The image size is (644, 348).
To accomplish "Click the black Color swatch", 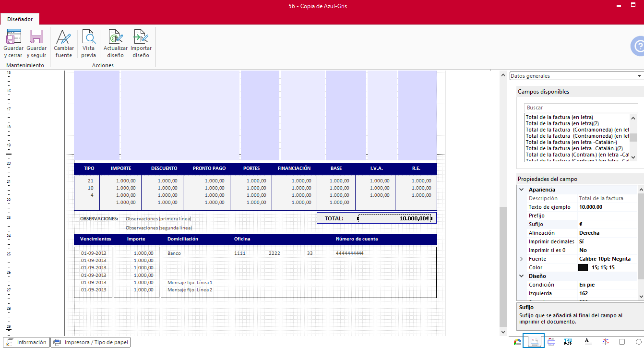I will [x=583, y=267].
